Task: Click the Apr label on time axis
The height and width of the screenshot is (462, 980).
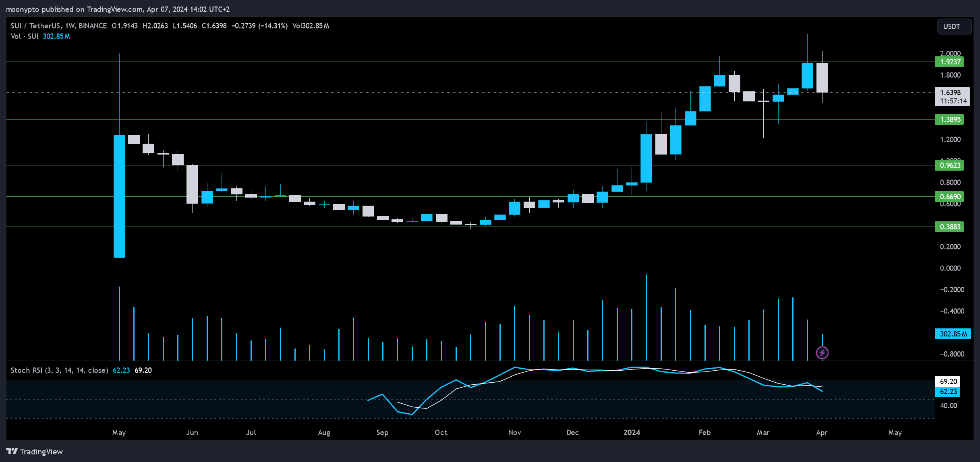Action: (x=822, y=433)
